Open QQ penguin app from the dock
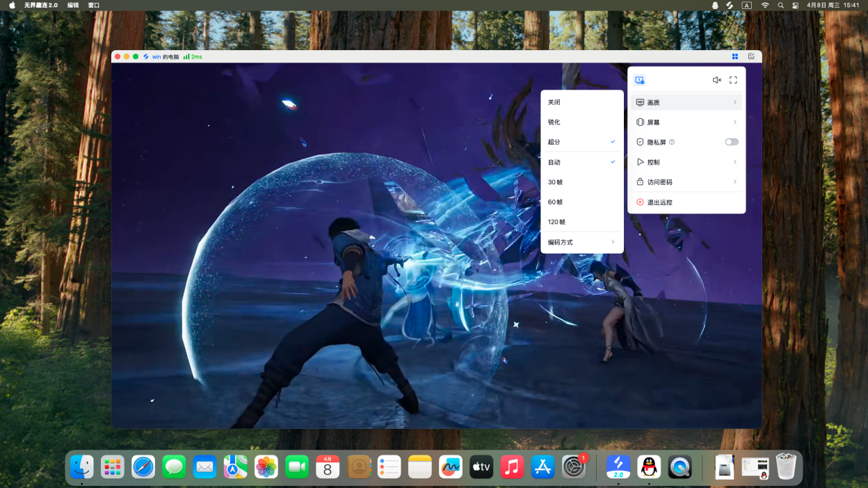Viewport: 868px width, 488px height. click(649, 466)
